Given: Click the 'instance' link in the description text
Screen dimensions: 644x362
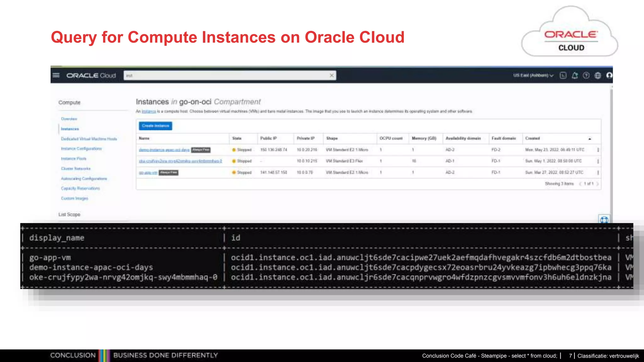Looking at the screenshot, I should coord(149,111).
